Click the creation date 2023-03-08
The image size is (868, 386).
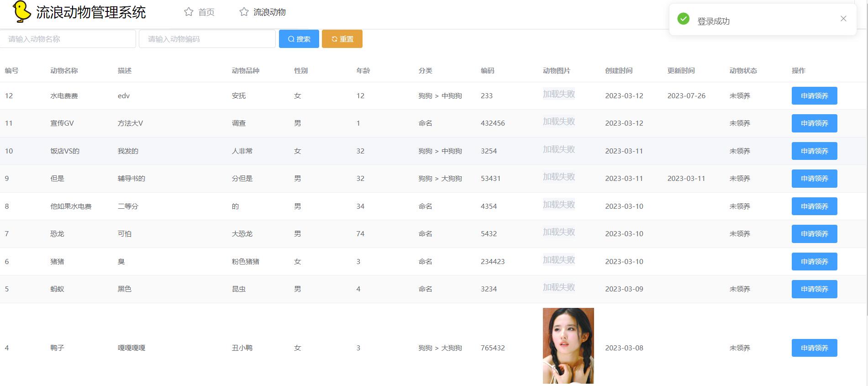pyautogui.click(x=624, y=348)
